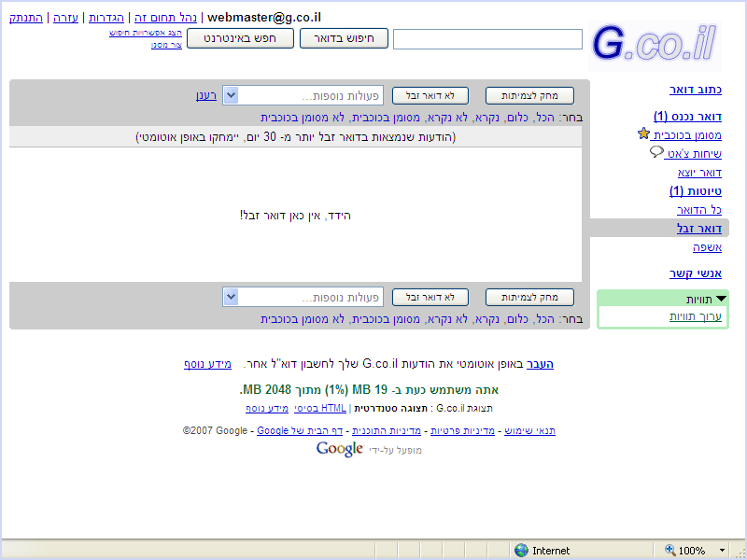Click the Google logo in the footer

pyautogui.click(x=340, y=449)
